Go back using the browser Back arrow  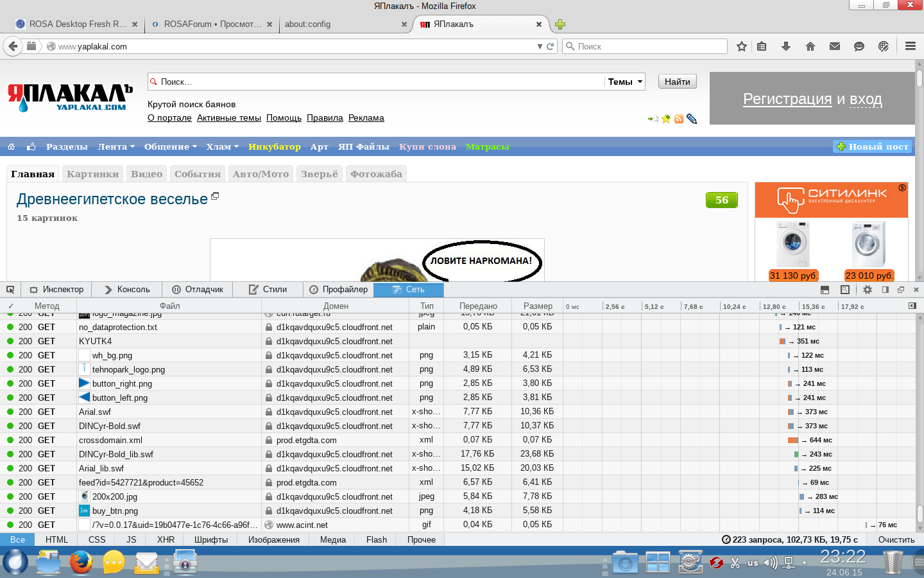pyautogui.click(x=13, y=46)
